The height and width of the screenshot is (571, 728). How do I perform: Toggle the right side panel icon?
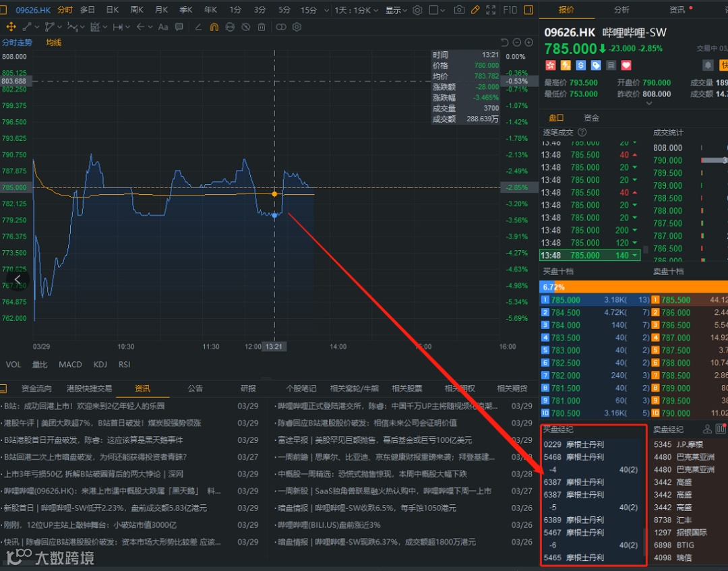528,9
